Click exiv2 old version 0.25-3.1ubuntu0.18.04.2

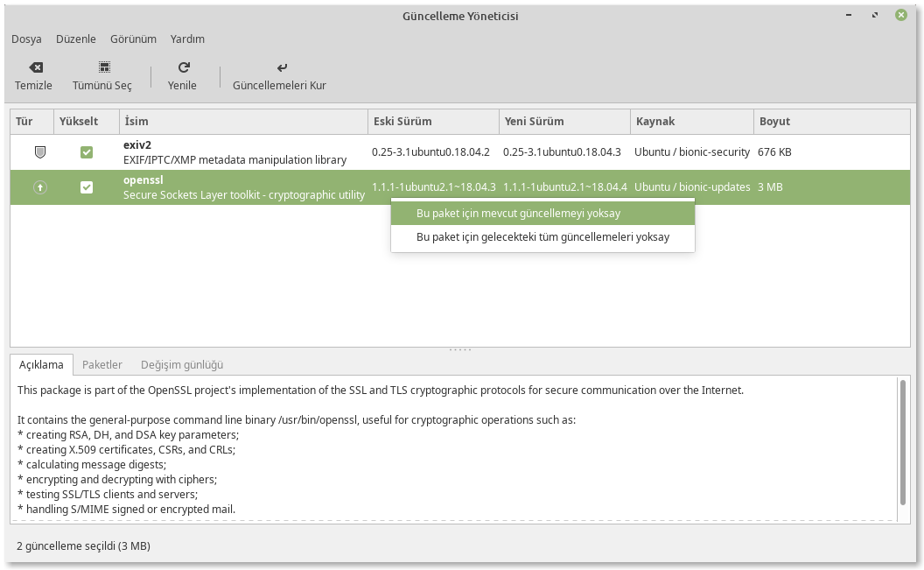coord(430,152)
